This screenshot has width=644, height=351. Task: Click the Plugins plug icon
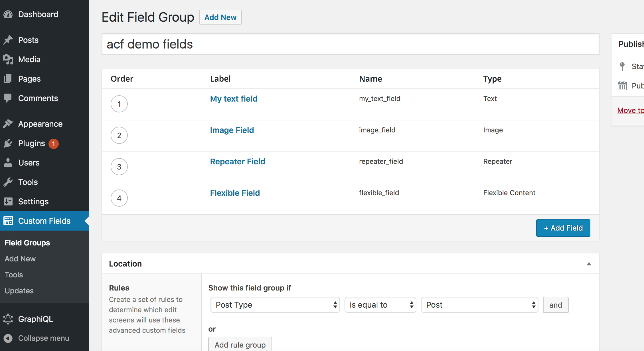tap(8, 143)
